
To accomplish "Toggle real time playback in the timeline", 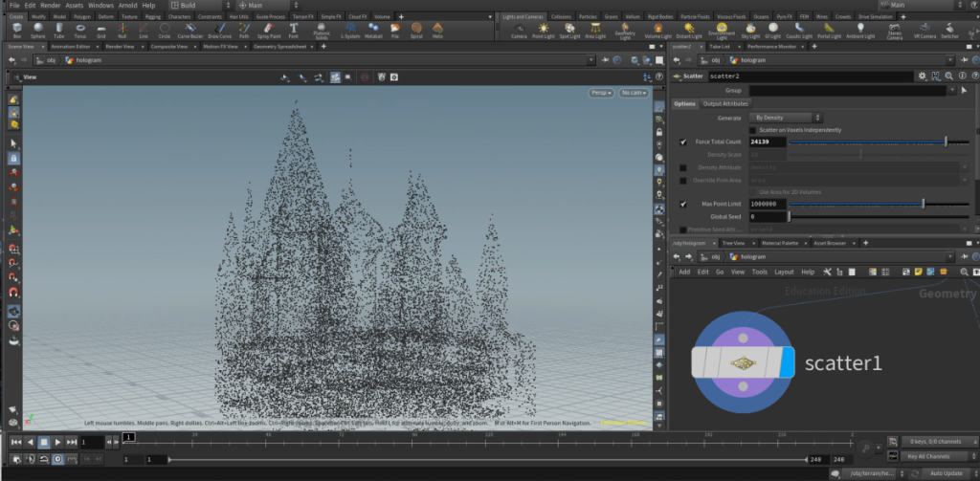I will click(x=57, y=458).
